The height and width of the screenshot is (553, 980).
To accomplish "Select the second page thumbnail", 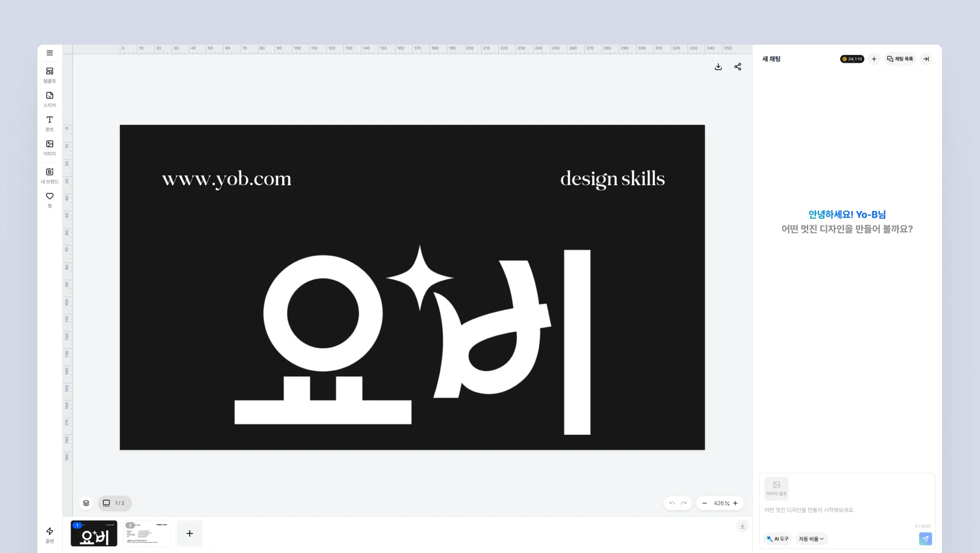I will point(147,534).
